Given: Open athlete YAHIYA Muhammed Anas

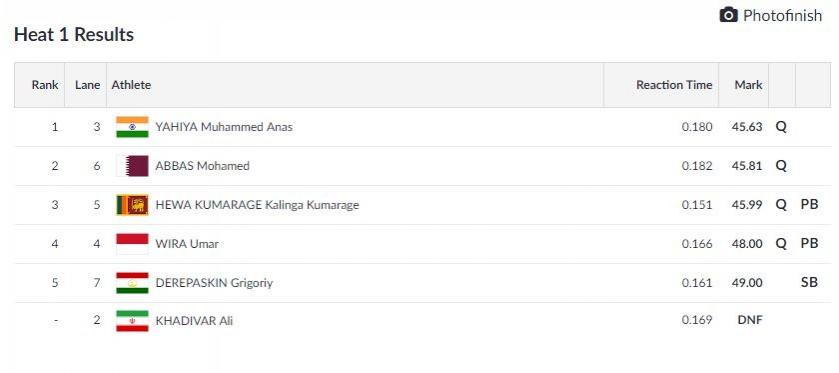Looking at the screenshot, I should (224, 127).
